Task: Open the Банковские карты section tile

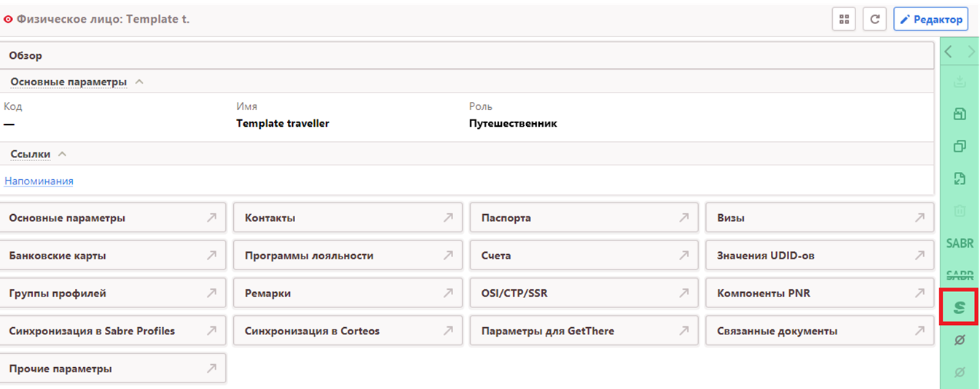Action: point(112,256)
